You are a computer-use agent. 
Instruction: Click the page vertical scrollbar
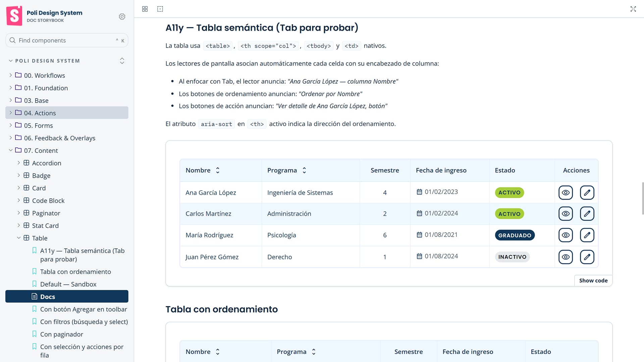[x=643, y=198]
